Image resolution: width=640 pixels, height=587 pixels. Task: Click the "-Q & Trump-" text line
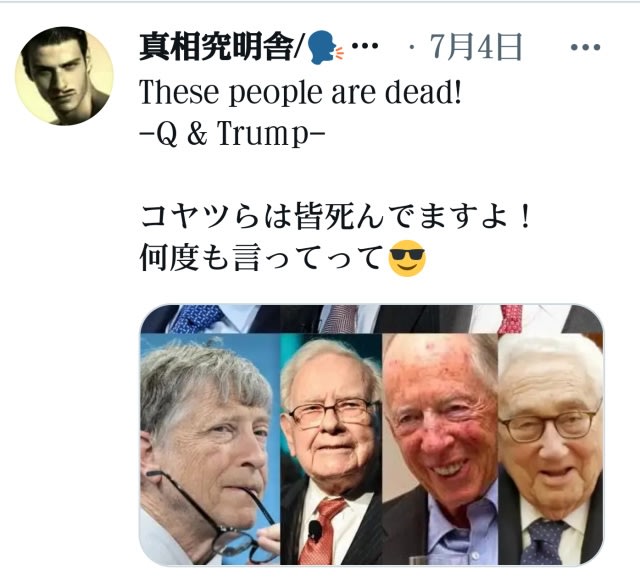pos(232,133)
